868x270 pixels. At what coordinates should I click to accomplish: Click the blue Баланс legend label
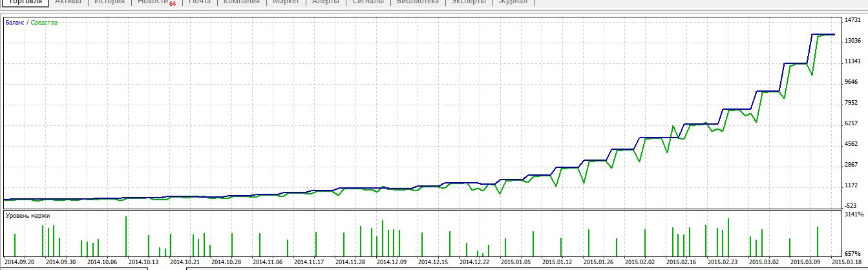pyautogui.click(x=15, y=23)
